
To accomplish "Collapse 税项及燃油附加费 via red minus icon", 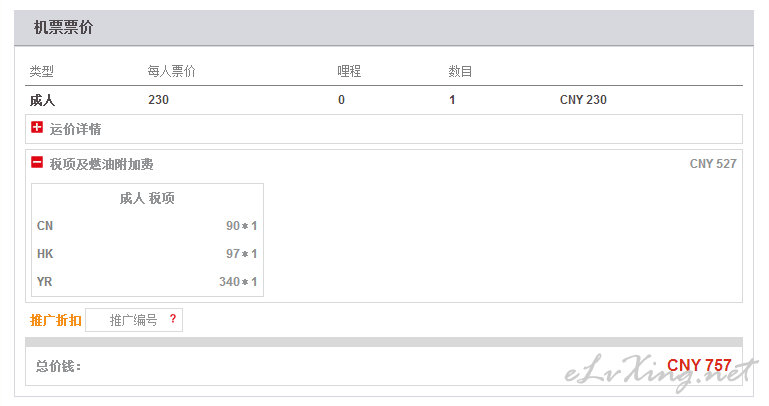I will click(37, 162).
